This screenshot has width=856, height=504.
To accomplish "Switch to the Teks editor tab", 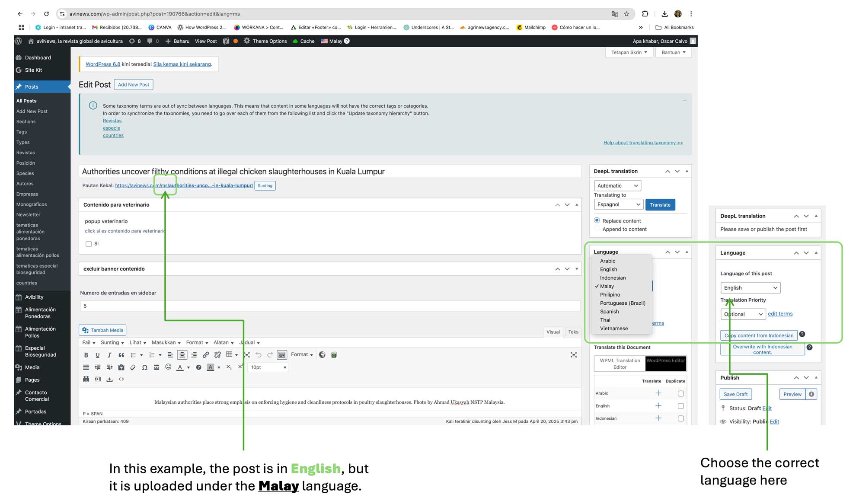I will click(573, 332).
